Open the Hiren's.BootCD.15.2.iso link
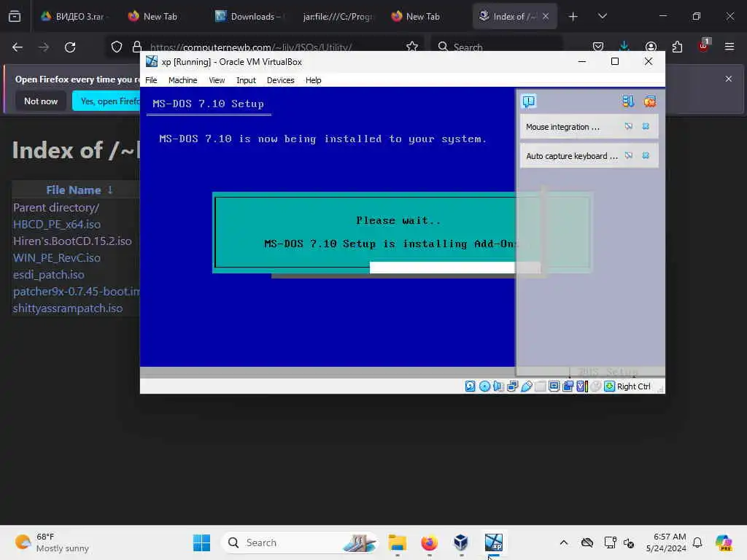The height and width of the screenshot is (560, 747). click(x=72, y=241)
